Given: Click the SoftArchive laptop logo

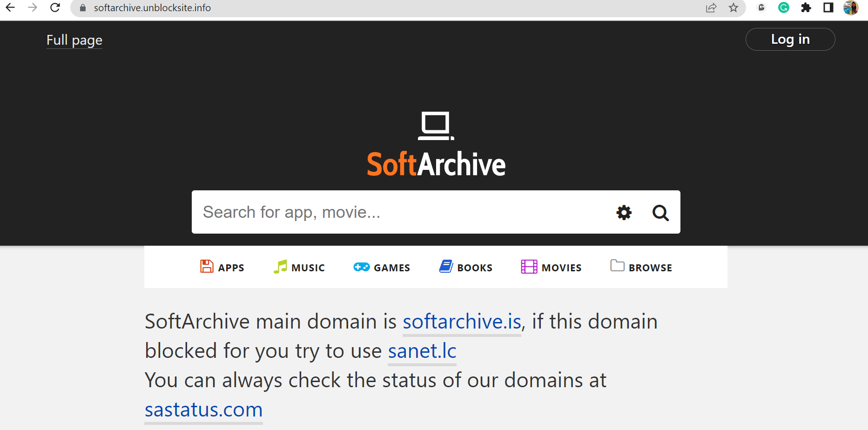Looking at the screenshot, I should [436, 125].
